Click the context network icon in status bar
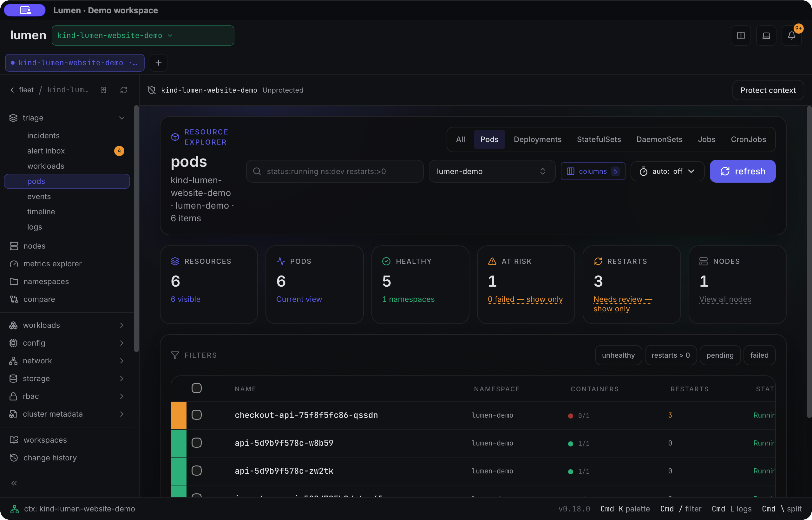 (14, 509)
